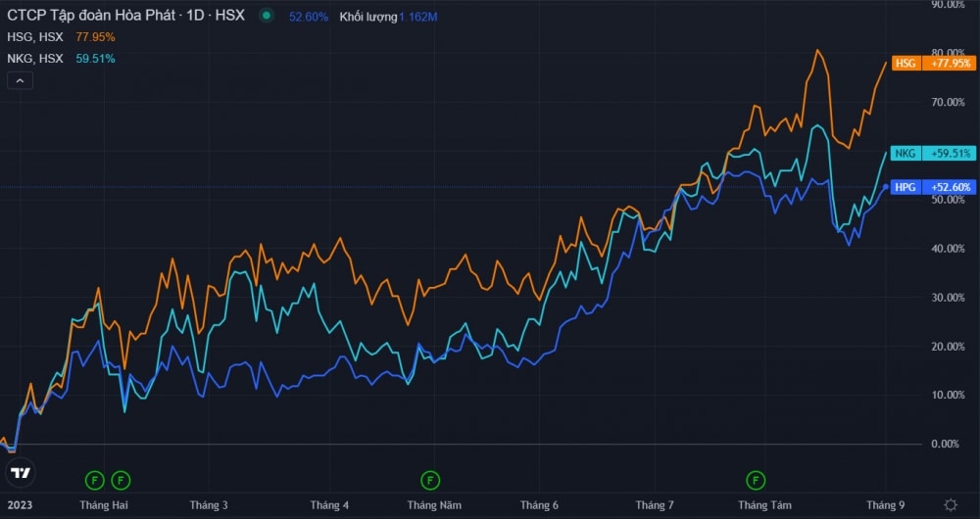Click the 1.162M volume value
The image size is (980, 519).
pos(418,17)
